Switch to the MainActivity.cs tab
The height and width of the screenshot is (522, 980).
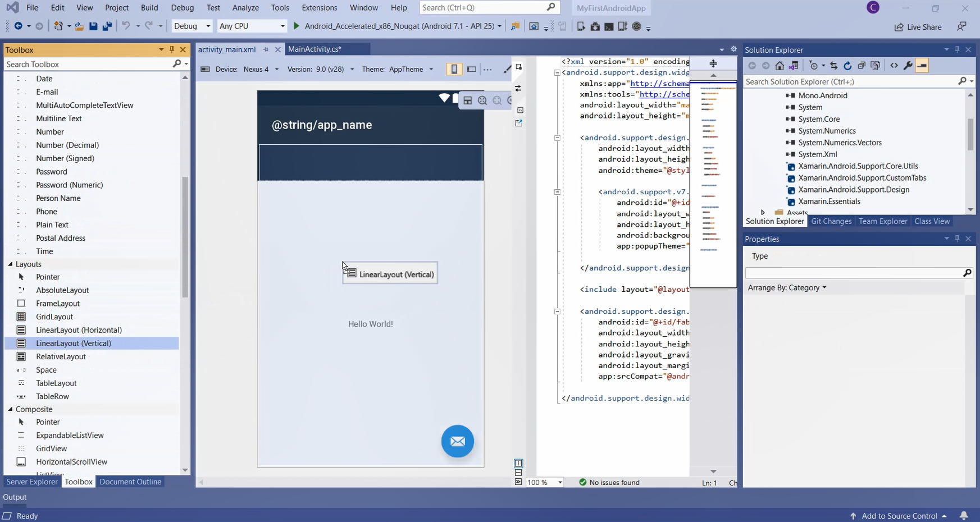point(314,49)
